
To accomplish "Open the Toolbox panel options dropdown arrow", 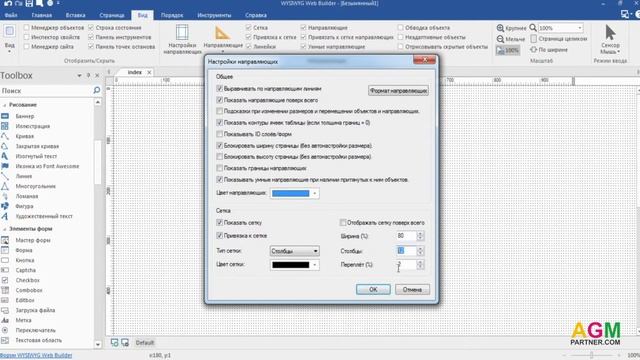I will point(79,76).
